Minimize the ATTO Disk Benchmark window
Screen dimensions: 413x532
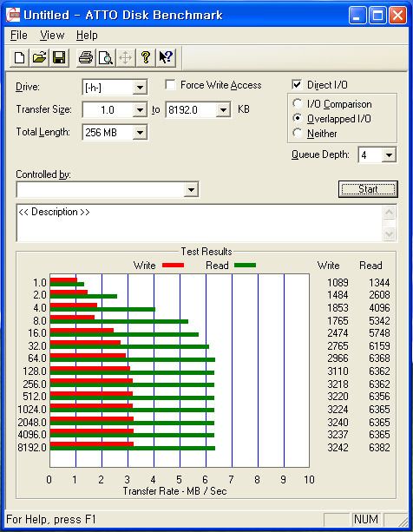(357, 16)
